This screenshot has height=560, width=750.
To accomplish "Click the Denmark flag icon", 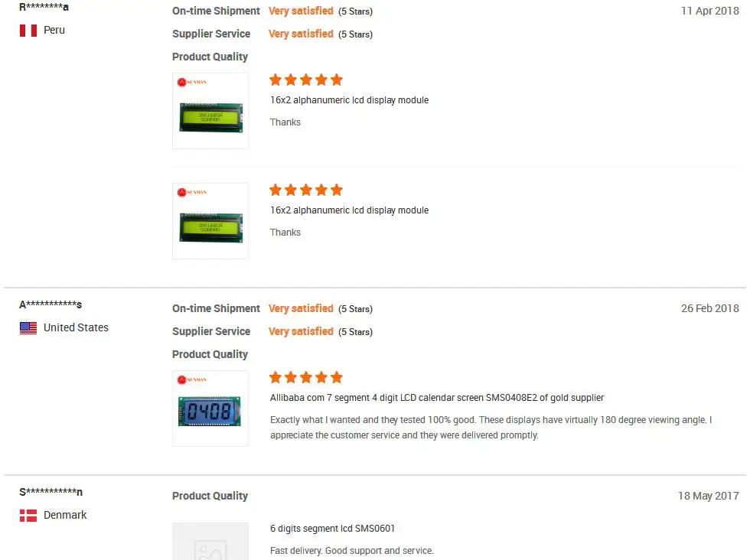I will (x=28, y=516).
